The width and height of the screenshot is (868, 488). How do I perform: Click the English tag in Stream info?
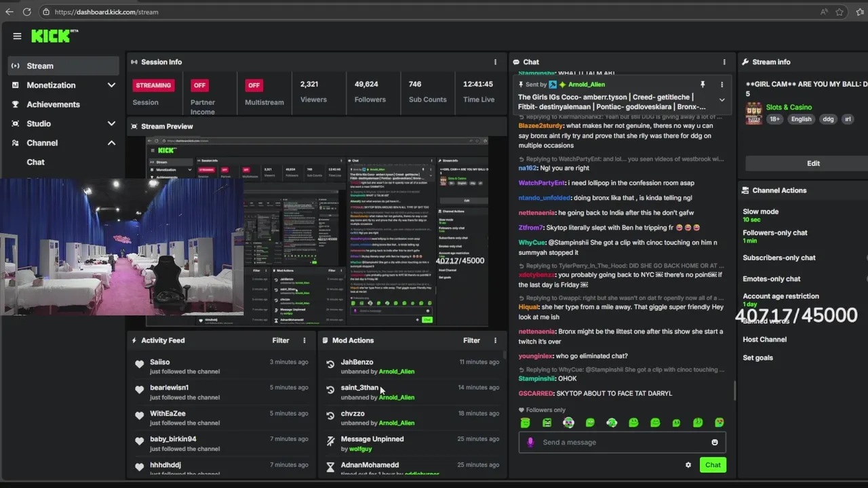801,119
